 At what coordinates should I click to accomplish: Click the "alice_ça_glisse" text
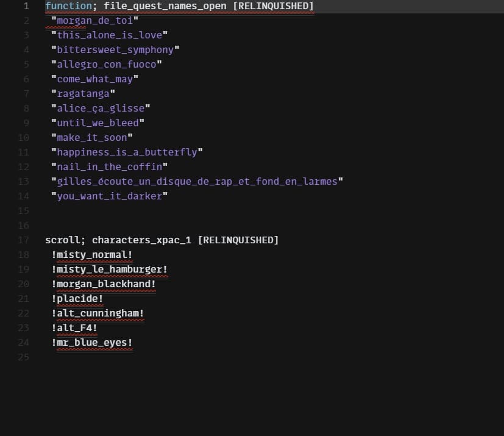click(101, 109)
